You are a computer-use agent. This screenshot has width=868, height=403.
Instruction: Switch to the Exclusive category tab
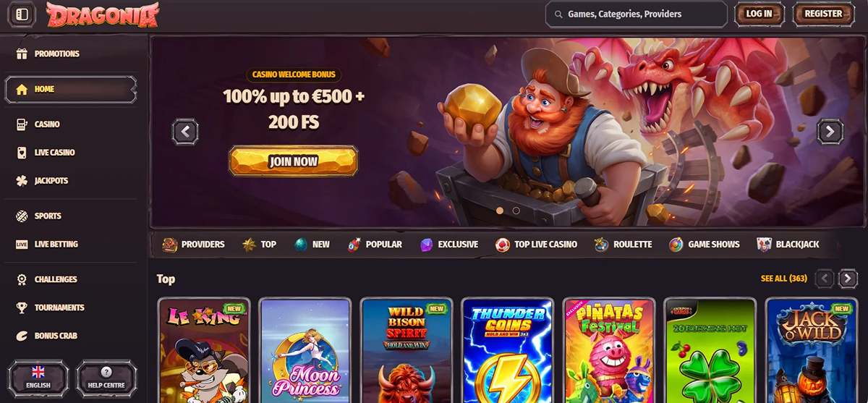449,245
